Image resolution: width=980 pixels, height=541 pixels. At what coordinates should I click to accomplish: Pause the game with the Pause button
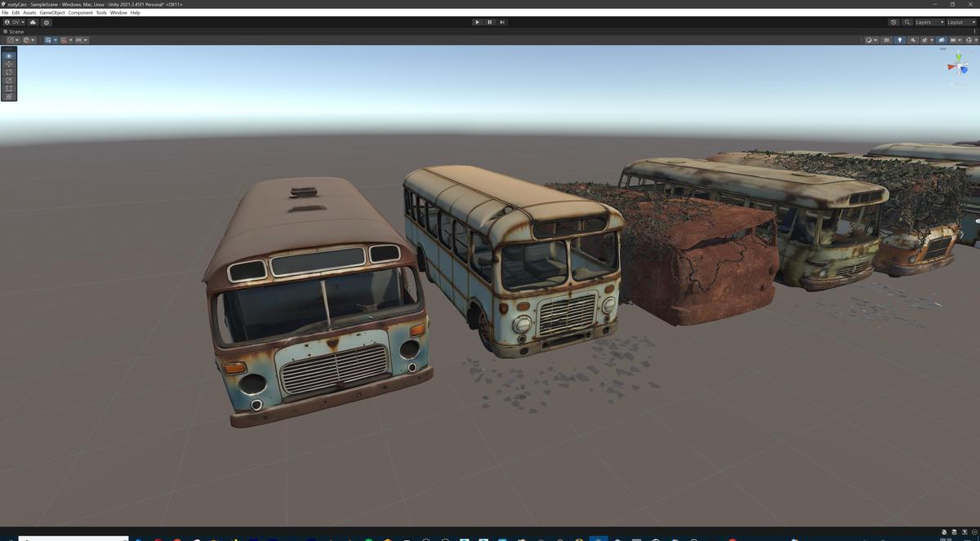(x=489, y=22)
